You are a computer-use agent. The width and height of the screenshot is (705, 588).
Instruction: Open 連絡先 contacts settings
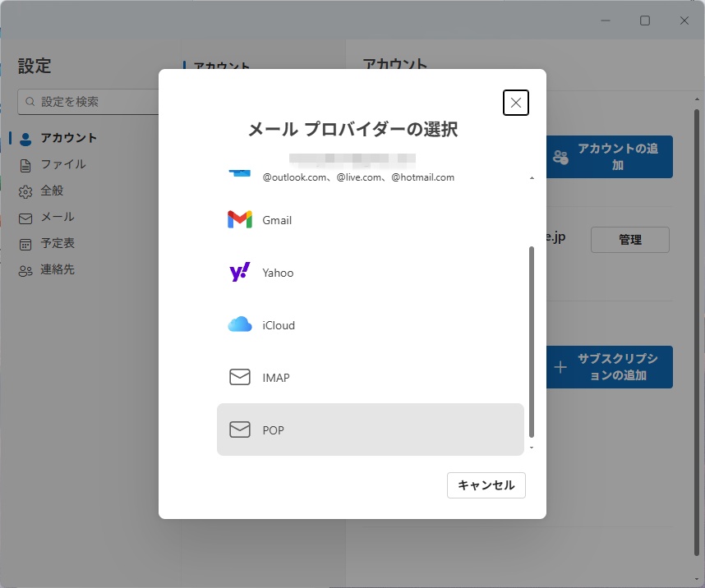click(x=58, y=269)
